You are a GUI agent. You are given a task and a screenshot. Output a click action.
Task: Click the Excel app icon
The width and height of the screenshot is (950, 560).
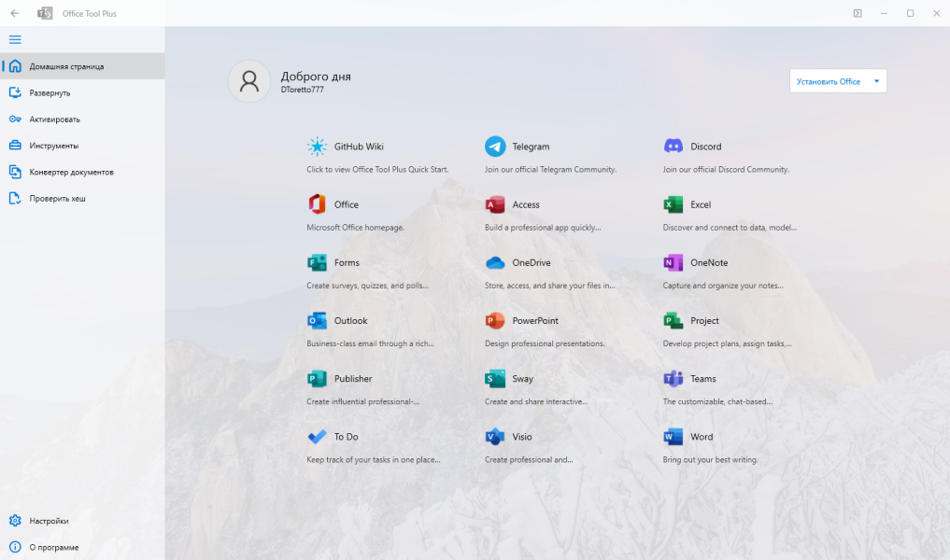tap(674, 204)
